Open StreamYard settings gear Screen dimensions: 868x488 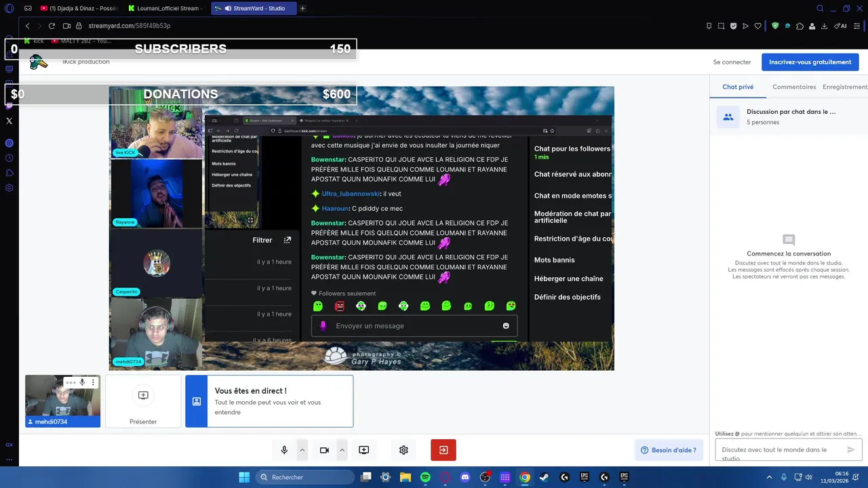(x=403, y=450)
